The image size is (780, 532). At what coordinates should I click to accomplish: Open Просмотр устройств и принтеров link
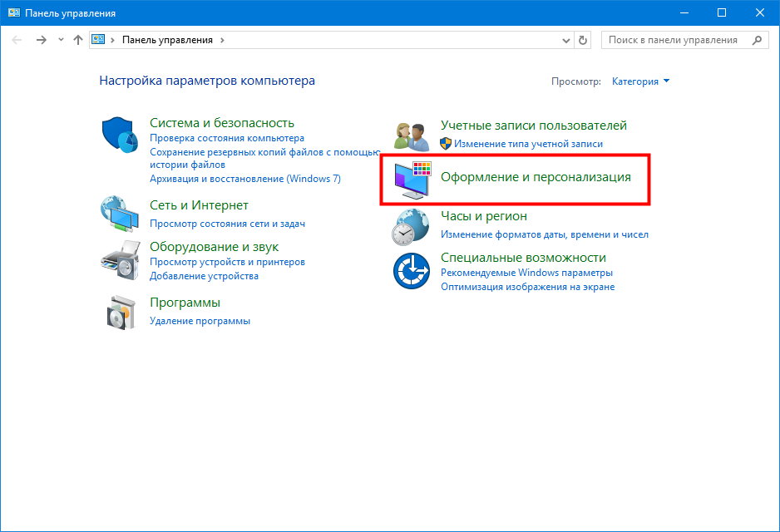tap(227, 262)
